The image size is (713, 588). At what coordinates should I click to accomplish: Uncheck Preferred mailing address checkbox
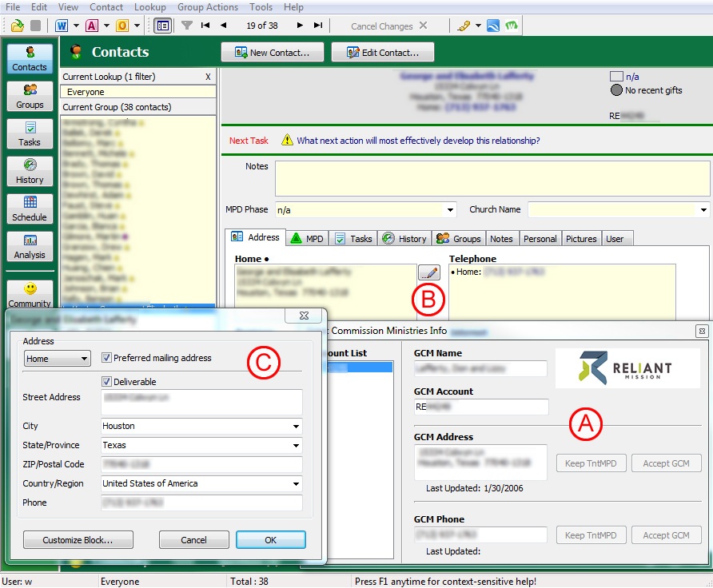click(107, 358)
